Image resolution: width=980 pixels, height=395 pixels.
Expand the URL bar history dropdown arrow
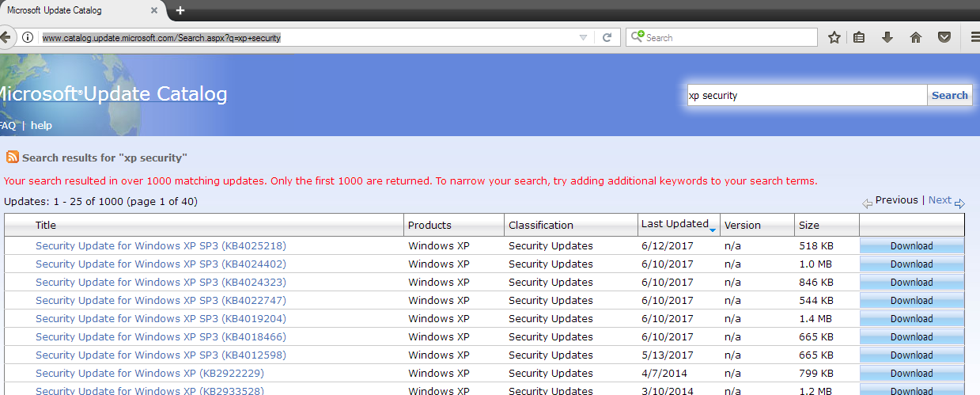pyautogui.click(x=583, y=37)
